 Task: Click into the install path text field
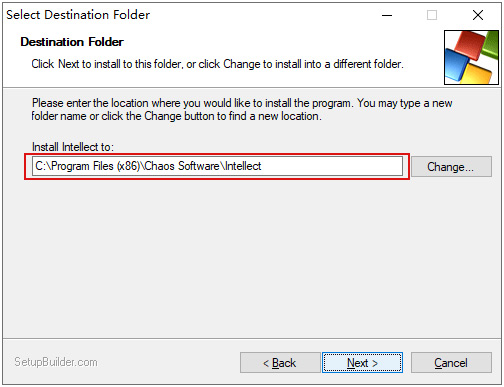pyautogui.click(x=217, y=166)
